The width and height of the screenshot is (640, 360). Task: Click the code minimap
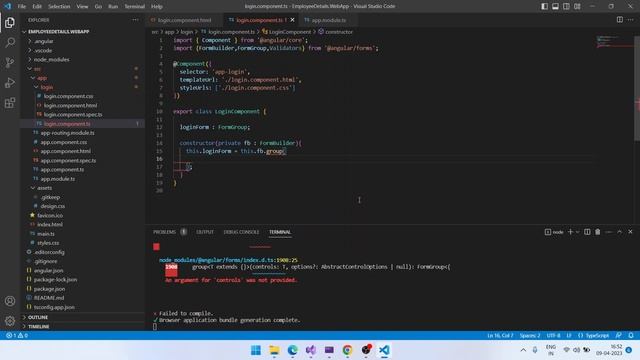(614, 42)
